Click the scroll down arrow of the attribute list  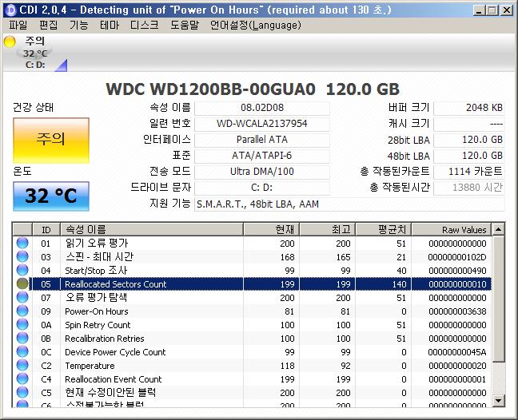point(498,401)
